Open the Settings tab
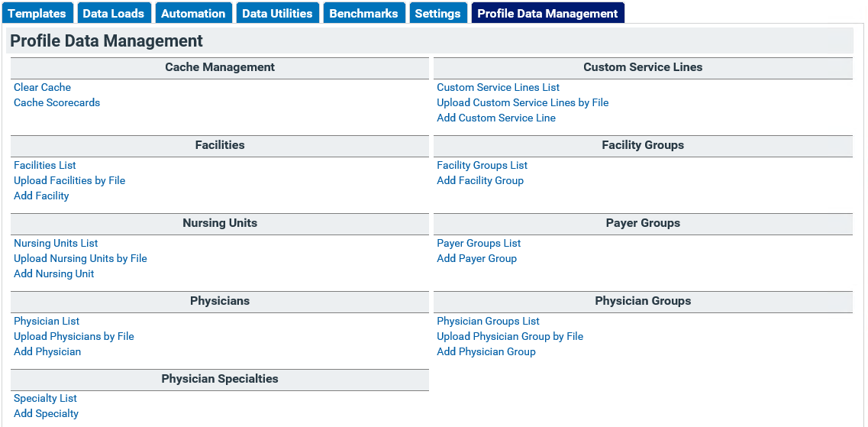 click(x=438, y=13)
